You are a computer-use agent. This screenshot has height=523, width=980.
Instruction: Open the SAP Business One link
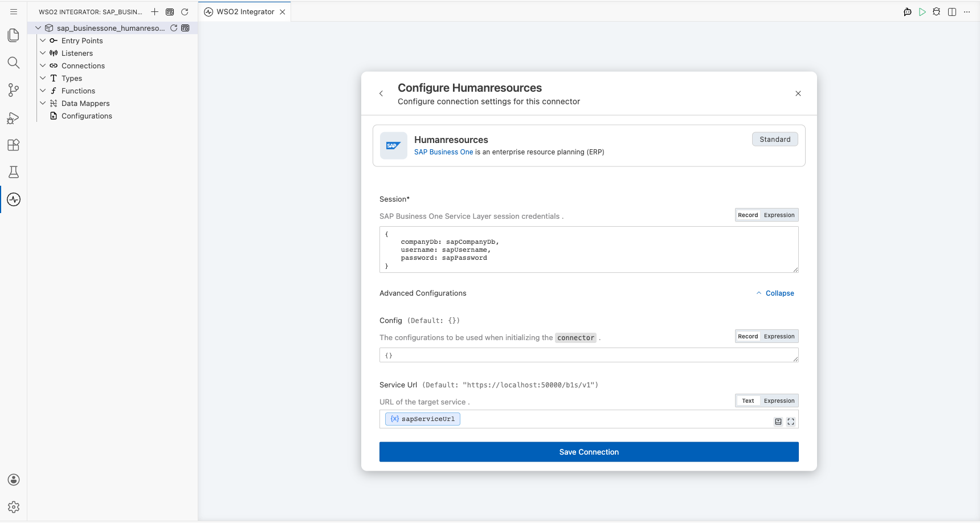point(443,152)
